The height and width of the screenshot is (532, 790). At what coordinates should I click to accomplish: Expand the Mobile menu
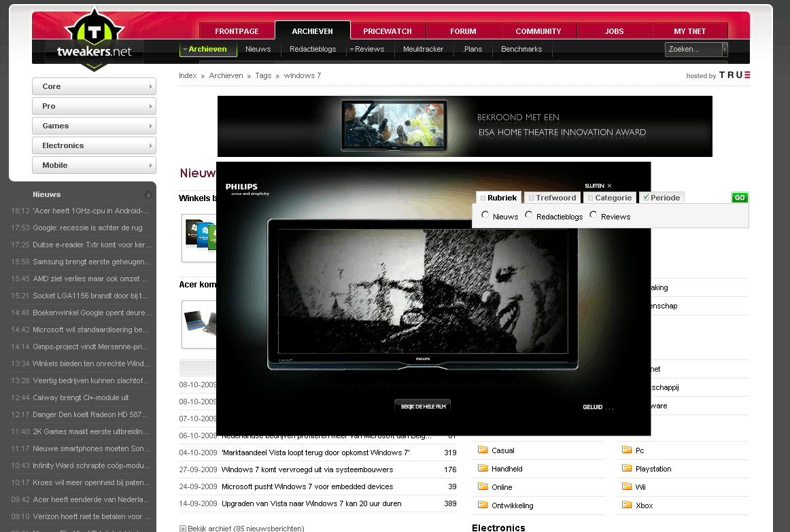point(95,165)
